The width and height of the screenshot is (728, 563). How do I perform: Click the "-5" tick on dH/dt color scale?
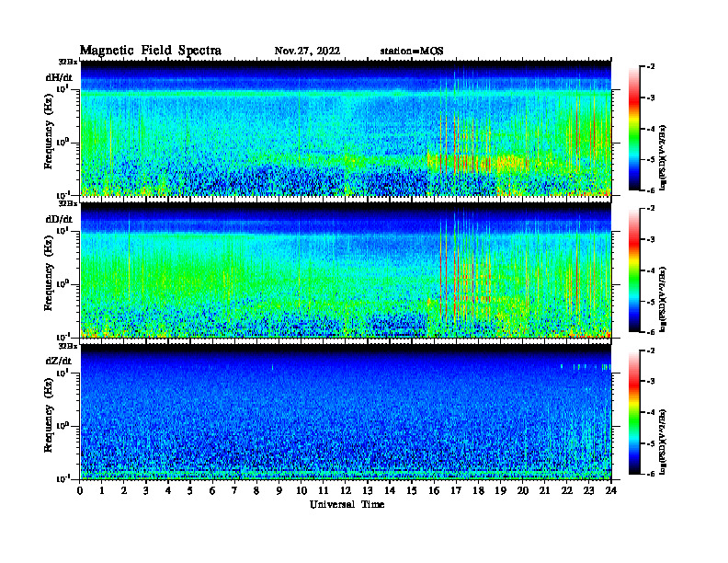(651, 159)
